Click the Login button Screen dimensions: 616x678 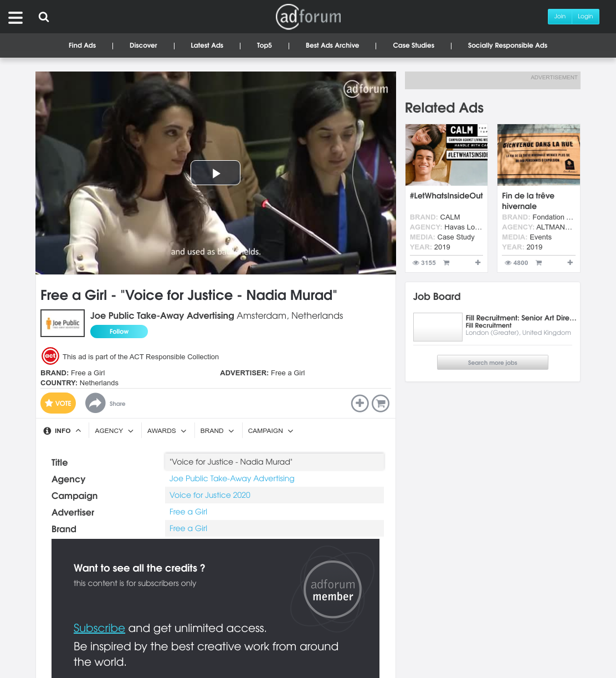click(586, 17)
